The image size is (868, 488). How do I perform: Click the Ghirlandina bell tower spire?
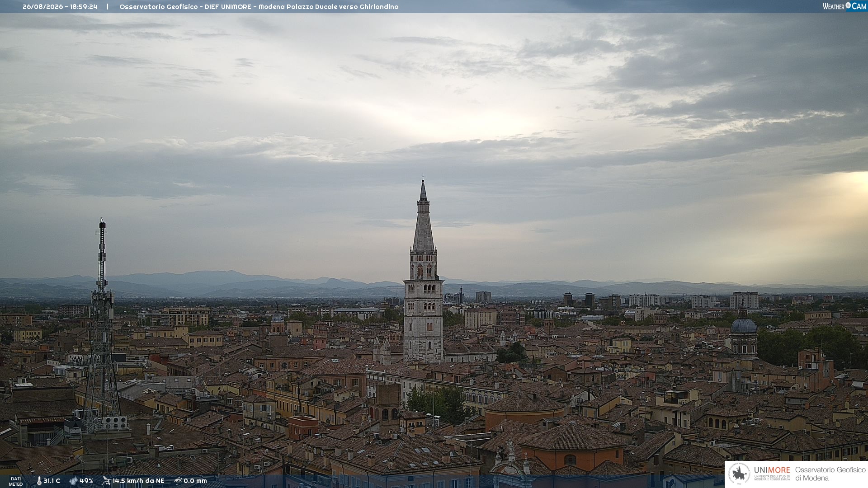coord(423,217)
